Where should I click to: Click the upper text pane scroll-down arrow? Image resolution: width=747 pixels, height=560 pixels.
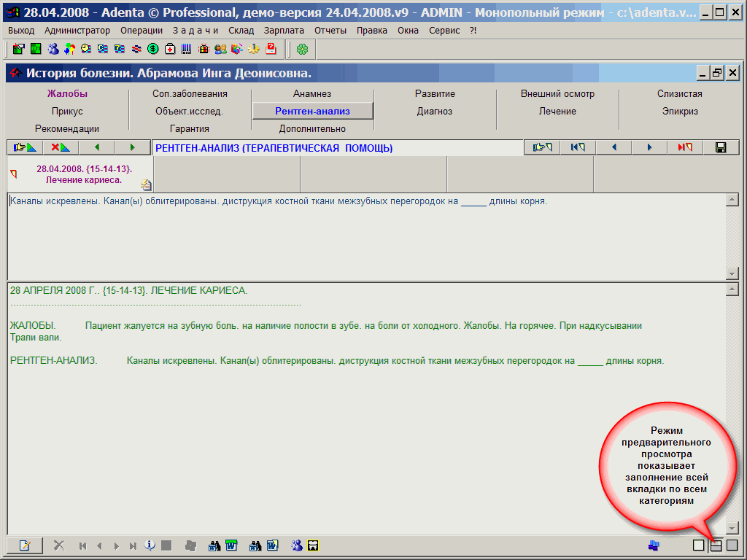pos(732,273)
